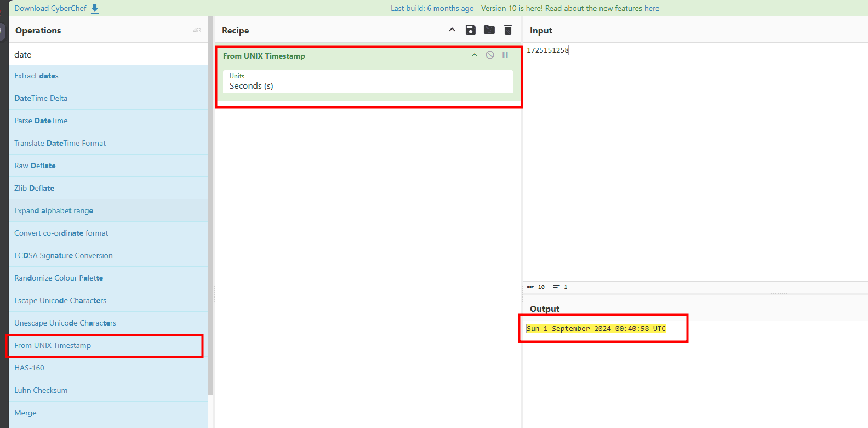868x428 pixels.
Task: Toggle breakpoint on From UNIX Timestamp
Action: pos(505,55)
